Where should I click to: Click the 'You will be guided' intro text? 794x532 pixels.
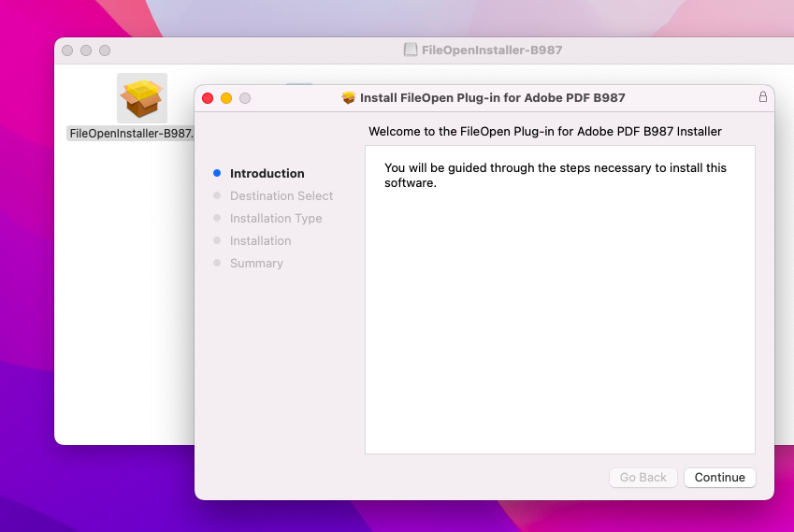point(555,175)
